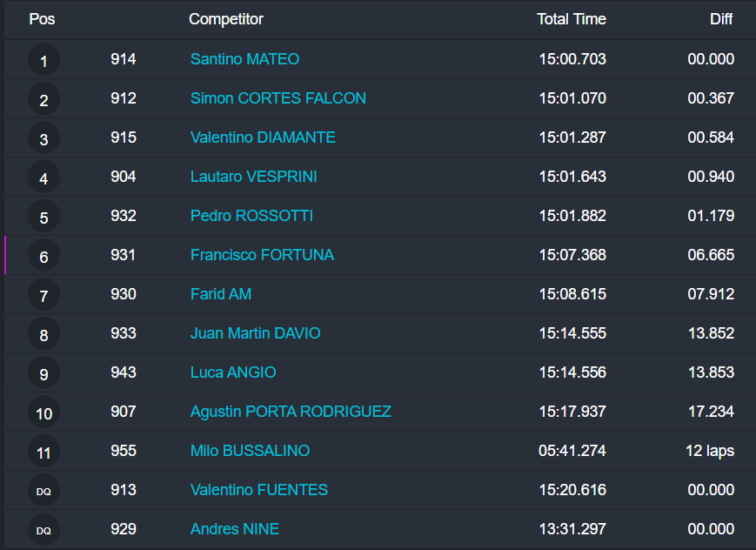Click the position 6 circle badge
Image resolution: width=756 pixels, height=550 pixels.
tap(43, 257)
